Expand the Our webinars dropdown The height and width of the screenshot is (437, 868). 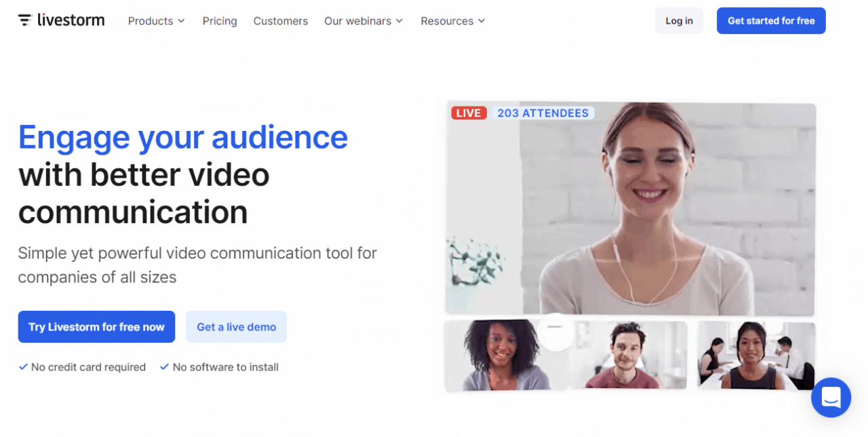click(x=363, y=21)
